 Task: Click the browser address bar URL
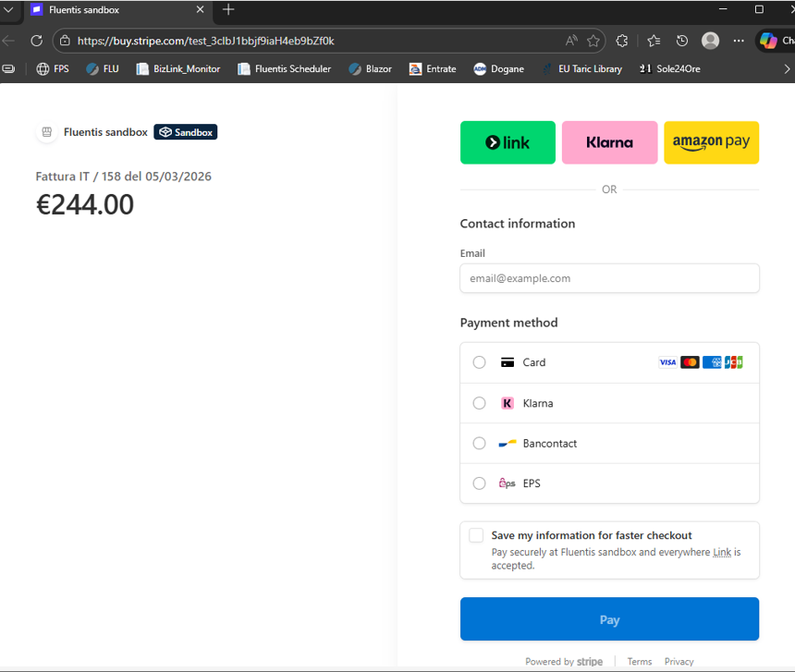[206, 41]
